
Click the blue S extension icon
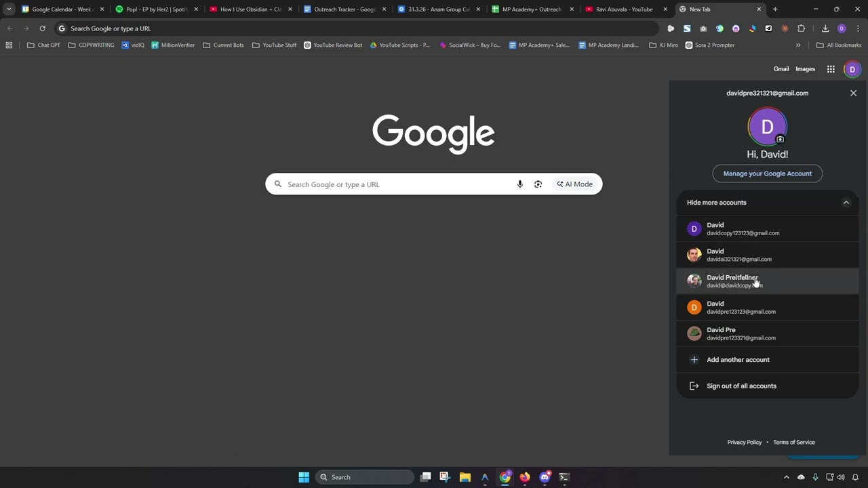tap(687, 28)
